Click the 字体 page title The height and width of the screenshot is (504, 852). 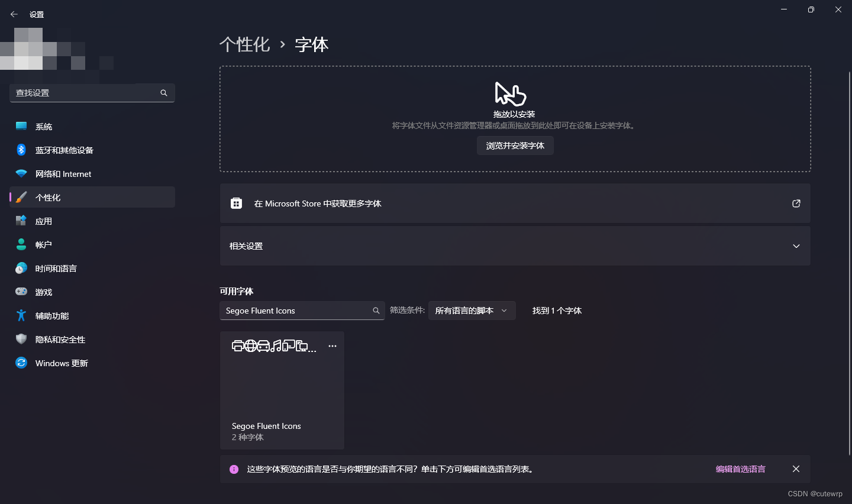312,44
